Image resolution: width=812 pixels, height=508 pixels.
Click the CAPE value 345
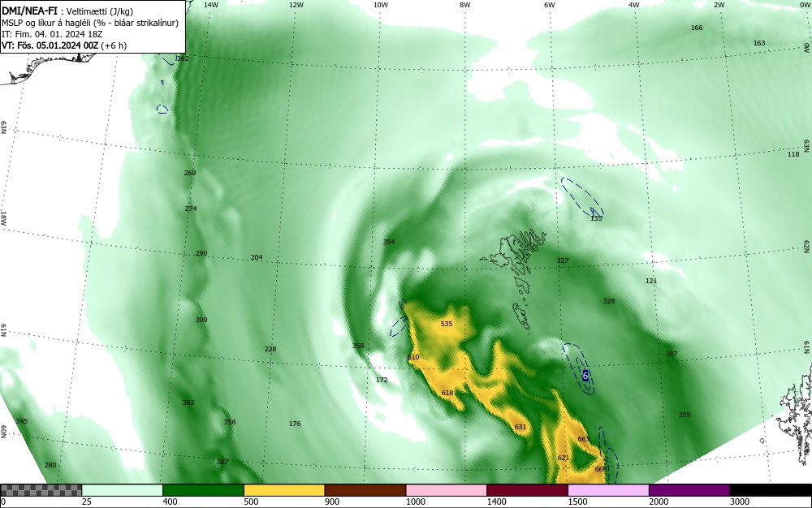(x=22, y=422)
